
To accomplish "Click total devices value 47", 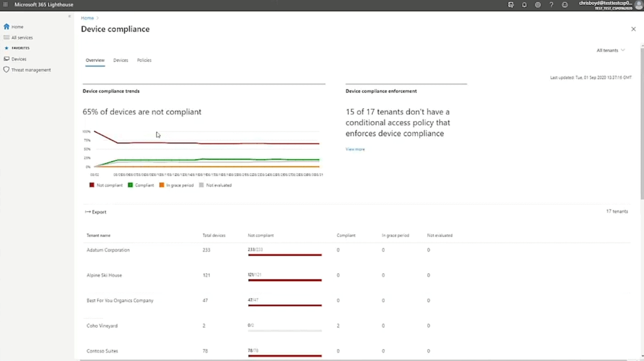I will [205, 300].
